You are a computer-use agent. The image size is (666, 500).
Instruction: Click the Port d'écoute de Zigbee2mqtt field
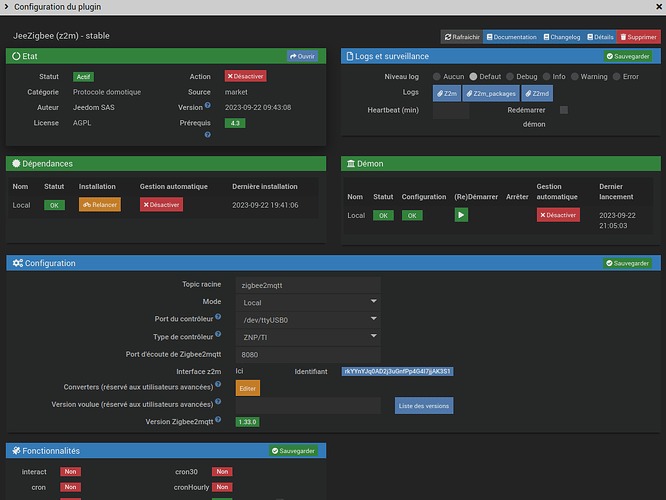pos(308,354)
